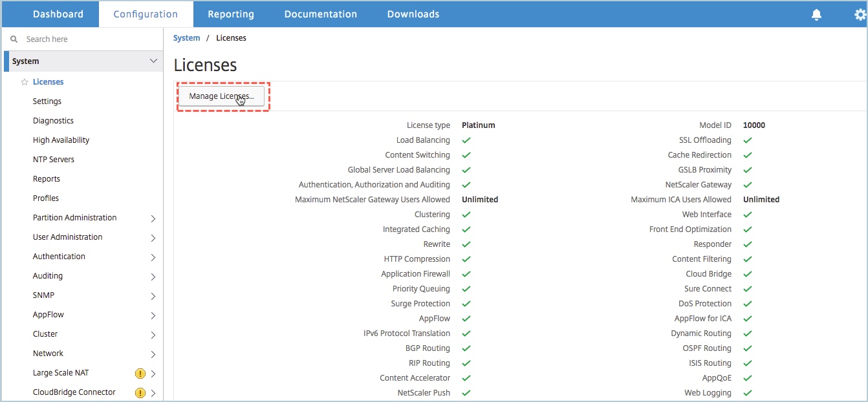Image resolution: width=868 pixels, height=402 pixels.
Task: Focus the Search here input field
Action: pyautogui.click(x=83, y=39)
